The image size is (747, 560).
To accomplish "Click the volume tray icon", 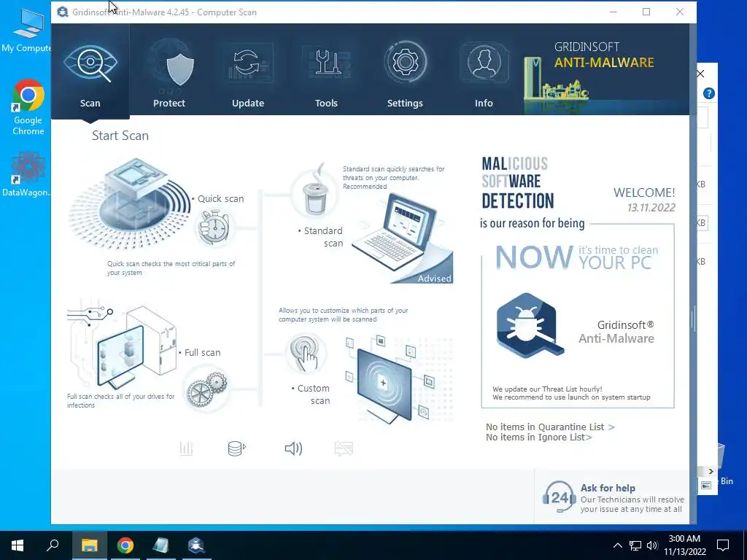I will point(652,545).
